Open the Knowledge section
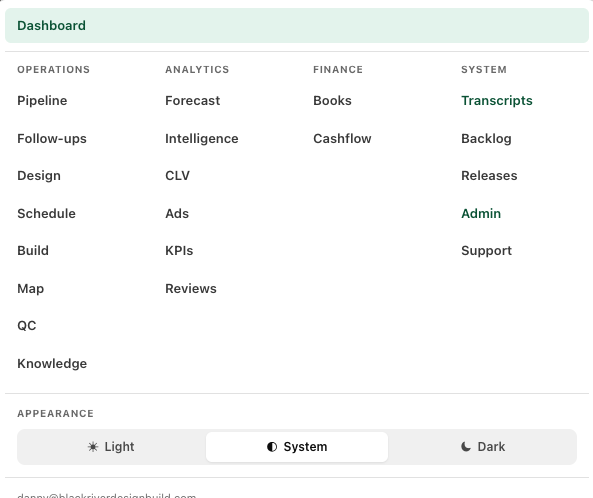The height and width of the screenshot is (498, 593). point(52,363)
